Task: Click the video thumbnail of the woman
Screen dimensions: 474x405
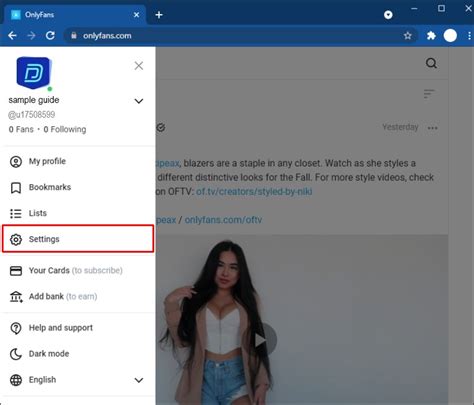Action: coord(302,320)
